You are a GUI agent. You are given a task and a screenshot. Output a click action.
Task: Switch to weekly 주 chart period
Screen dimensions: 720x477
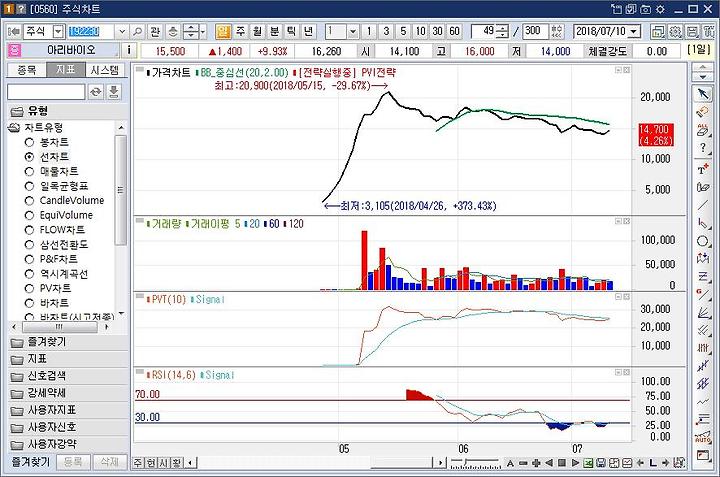coord(240,31)
